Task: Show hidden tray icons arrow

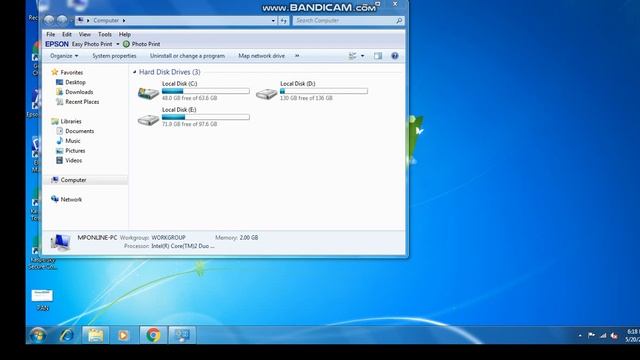Action: pyautogui.click(x=580, y=336)
